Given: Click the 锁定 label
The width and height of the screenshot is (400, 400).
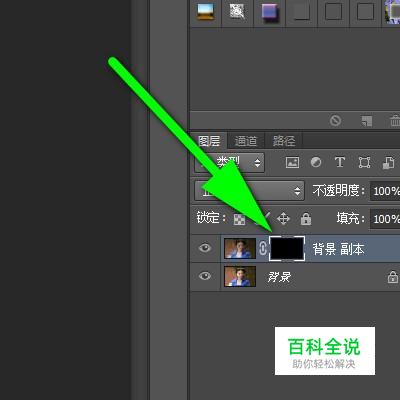Looking at the screenshot, I should [211, 218].
